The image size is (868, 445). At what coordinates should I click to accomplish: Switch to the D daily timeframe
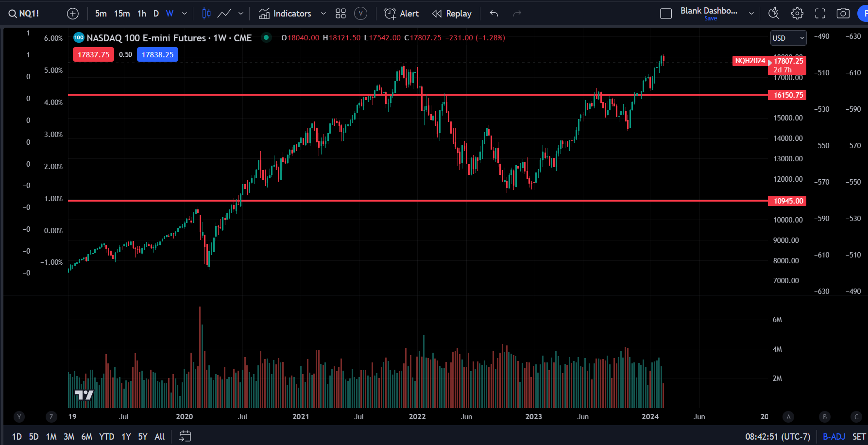pos(156,14)
